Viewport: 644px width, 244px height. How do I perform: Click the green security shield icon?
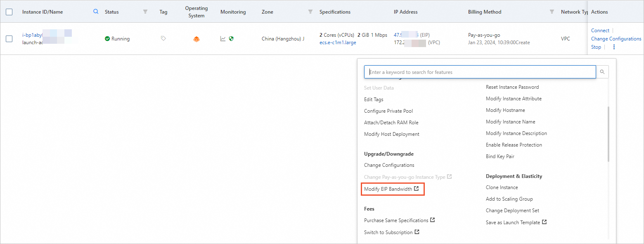point(231,39)
